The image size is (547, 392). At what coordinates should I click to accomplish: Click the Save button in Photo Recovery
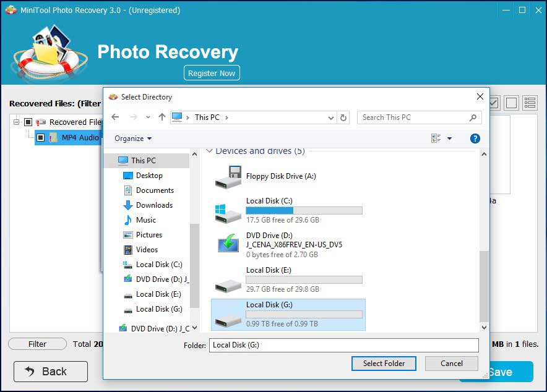[512, 372]
